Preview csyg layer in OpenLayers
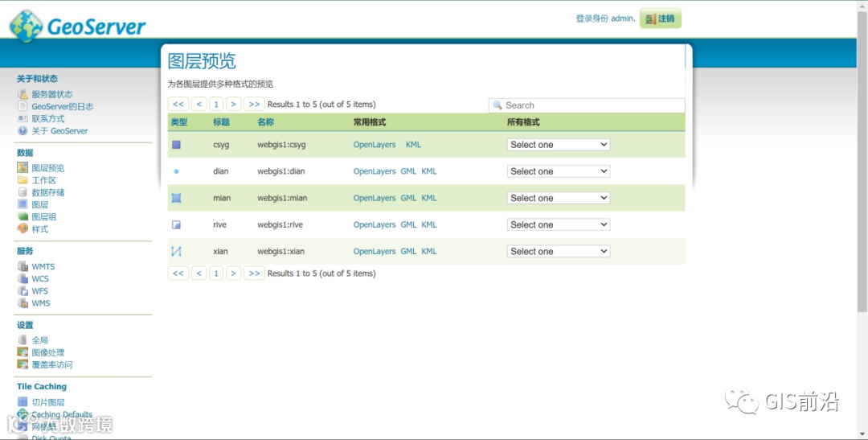 click(375, 145)
